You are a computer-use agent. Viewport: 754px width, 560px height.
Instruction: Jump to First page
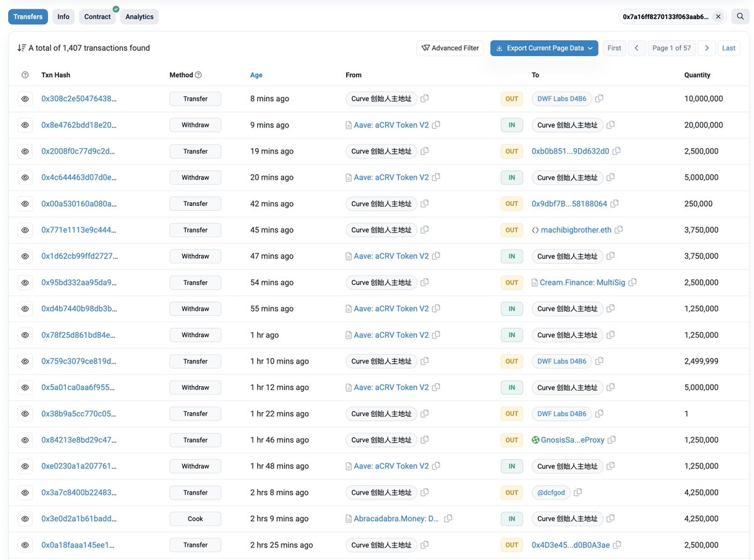click(x=615, y=48)
